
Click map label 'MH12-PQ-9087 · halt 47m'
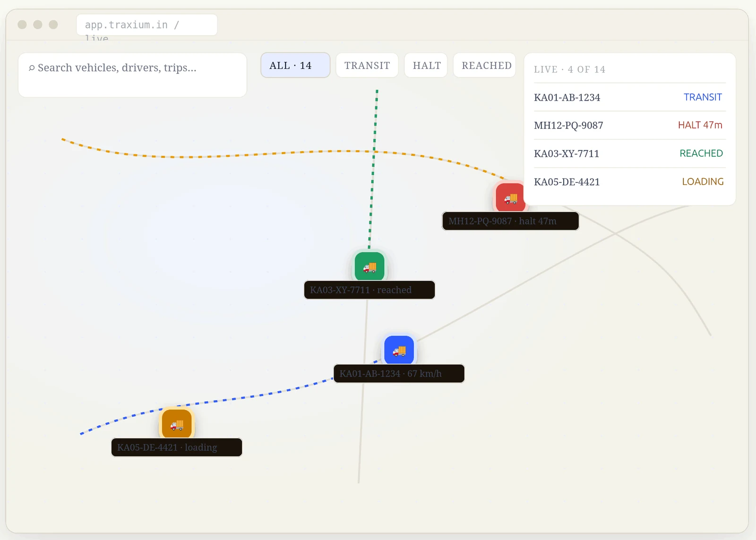tap(510, 221)
